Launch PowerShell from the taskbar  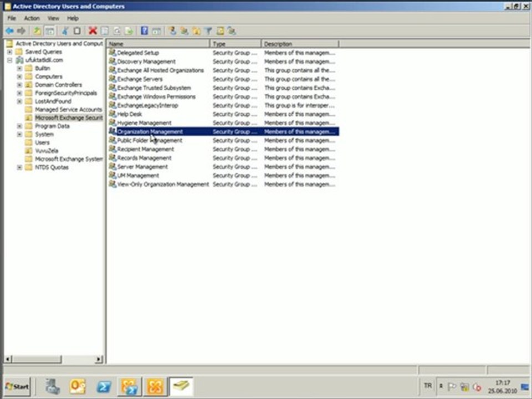click(x=104, y=386)
